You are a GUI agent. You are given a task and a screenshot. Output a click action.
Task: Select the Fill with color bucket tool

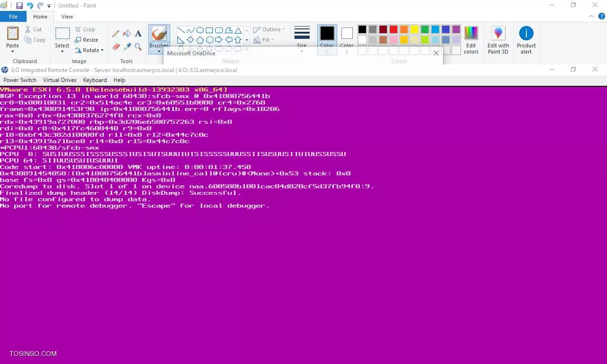(x=127, y=34)
